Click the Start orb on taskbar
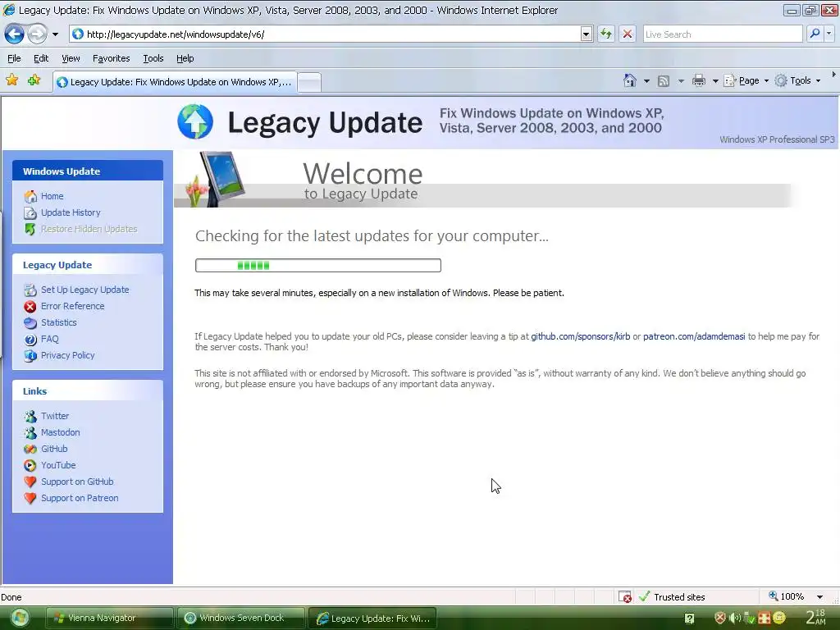 point(20,619)
